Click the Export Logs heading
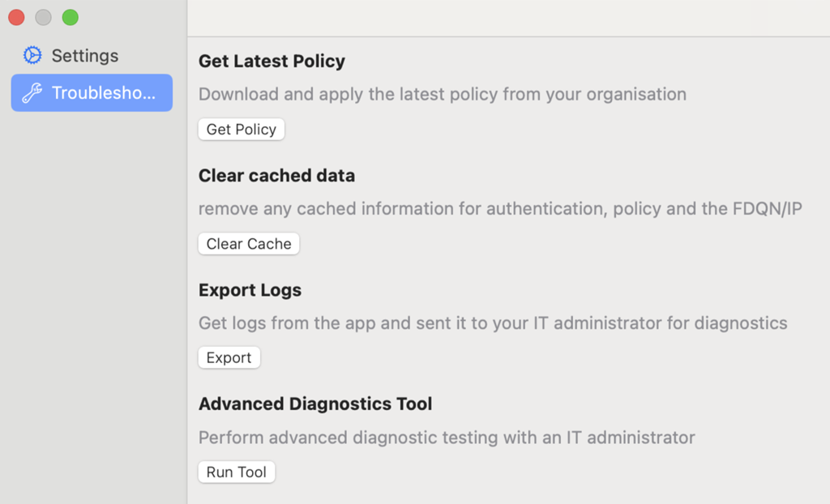The width and height of the screenshot is (830, 504). 250,290
